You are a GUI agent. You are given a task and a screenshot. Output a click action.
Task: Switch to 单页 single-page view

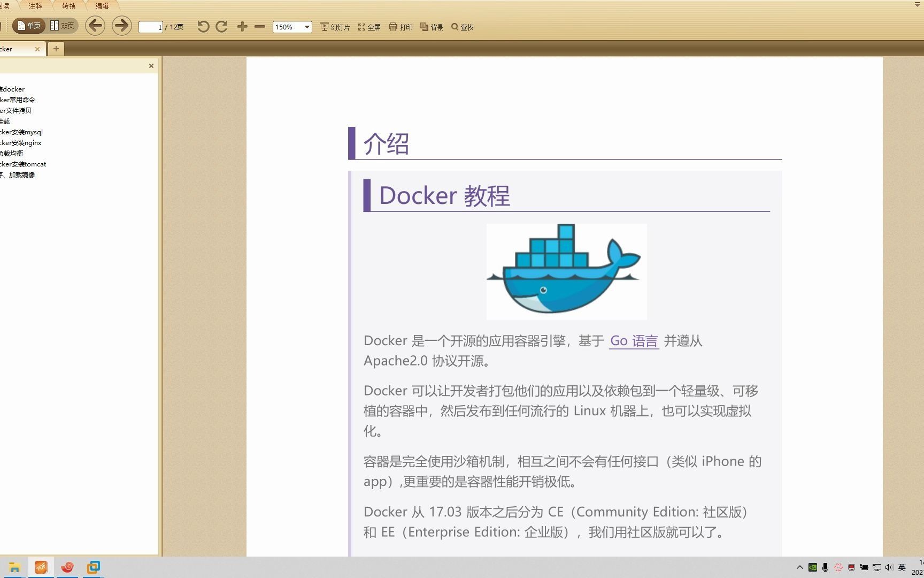pyautogui.click(x=28, y=25)
